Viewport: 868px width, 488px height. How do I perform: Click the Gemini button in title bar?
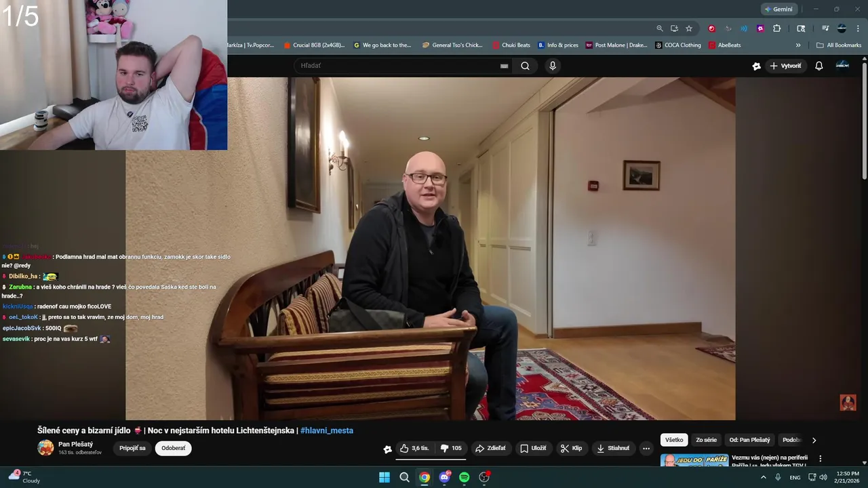tap(778, 9)
